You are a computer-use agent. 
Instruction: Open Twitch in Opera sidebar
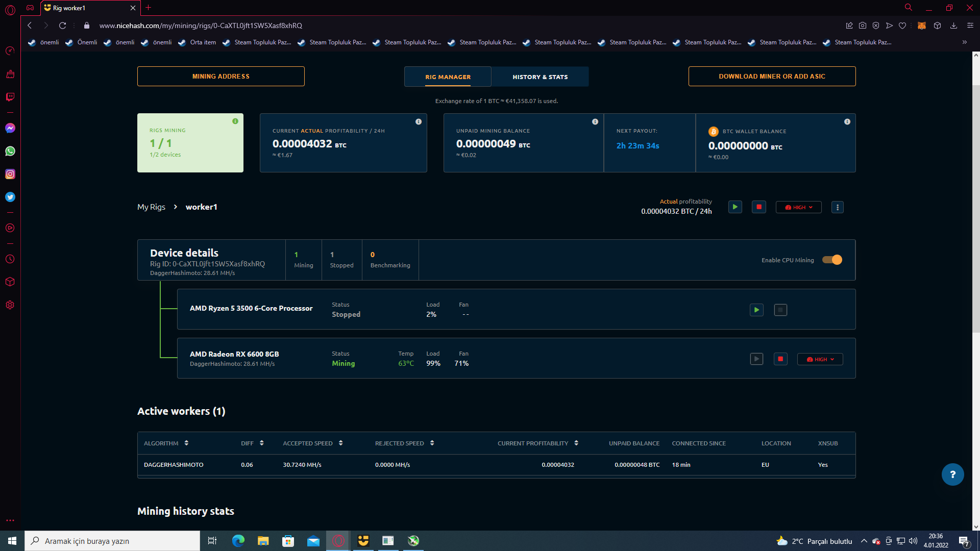[x=10, y=97]
